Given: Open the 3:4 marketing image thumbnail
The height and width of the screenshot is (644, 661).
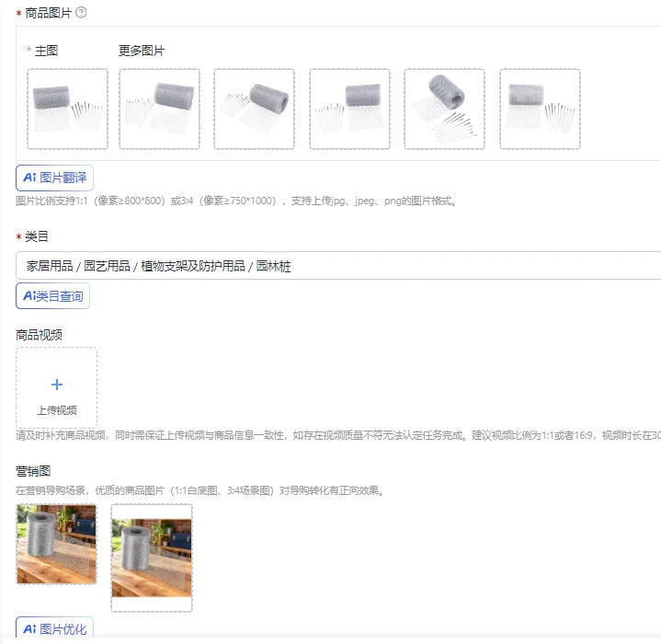Looking at the screenshot, I should (x=152, y=558).
